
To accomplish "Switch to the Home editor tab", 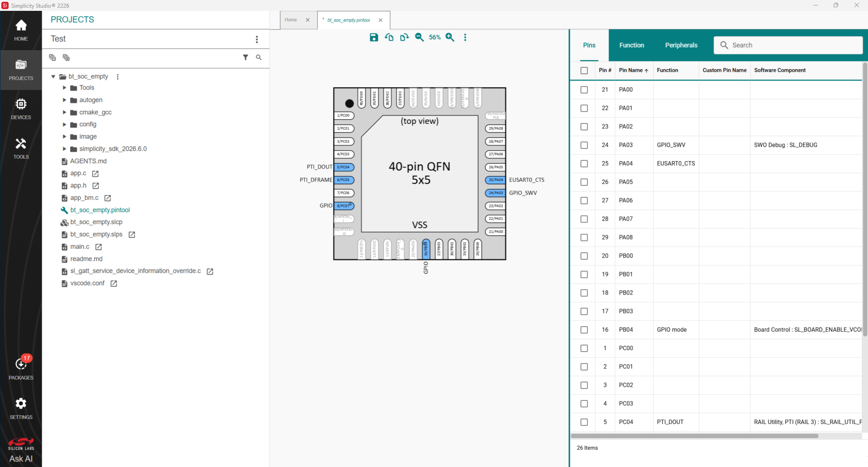I will pos(291,20).
